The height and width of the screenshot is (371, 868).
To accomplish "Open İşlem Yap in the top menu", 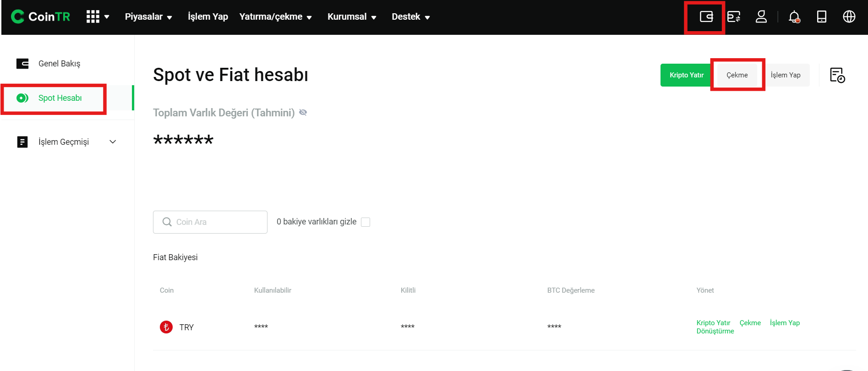I will pyautogui.click(x=208, y=17).
